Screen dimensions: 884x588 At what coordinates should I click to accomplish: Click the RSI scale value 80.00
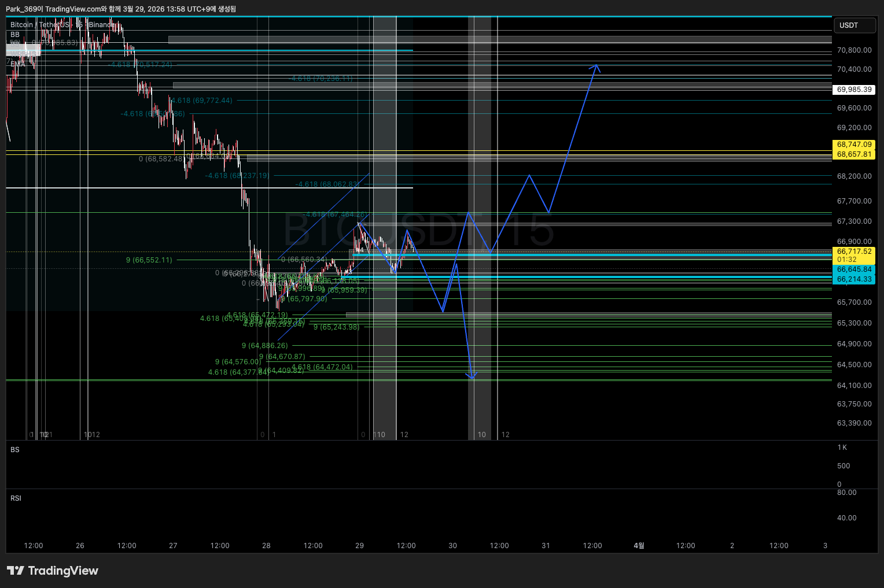pos(846,493)
